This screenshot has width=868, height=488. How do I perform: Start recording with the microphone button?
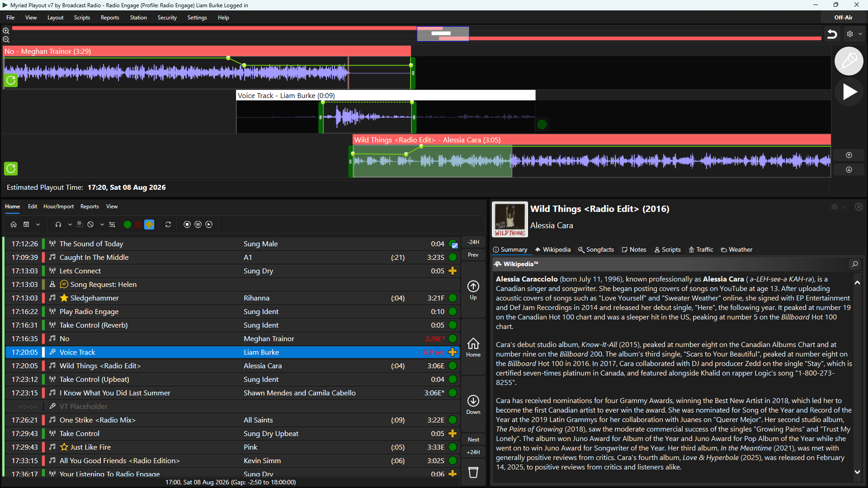(849, 61)
